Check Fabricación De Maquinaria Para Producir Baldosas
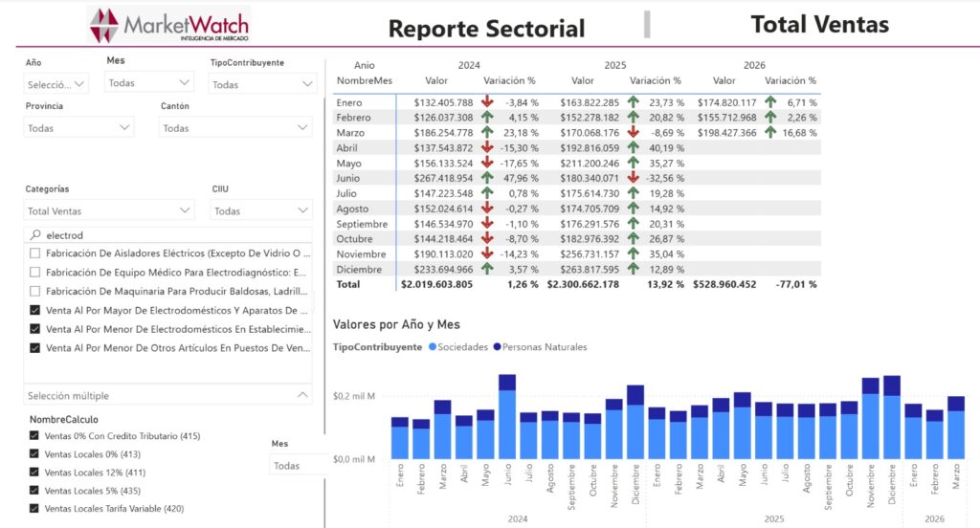This screenshot has width=980, height=528. [x=35, y=291]
